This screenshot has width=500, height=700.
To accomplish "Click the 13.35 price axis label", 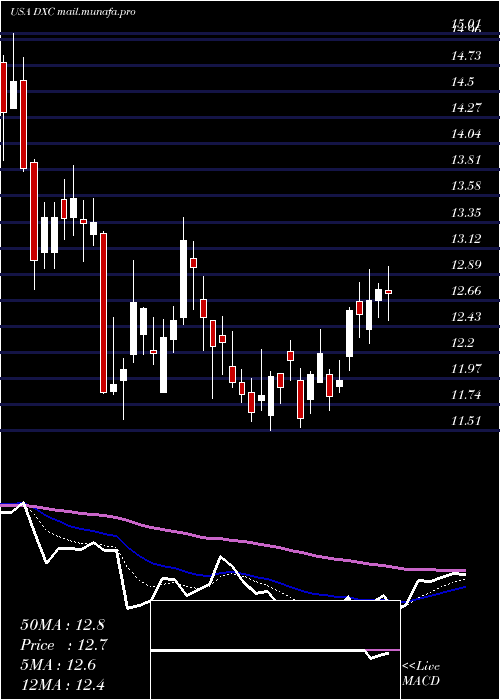I will [467, 212].
